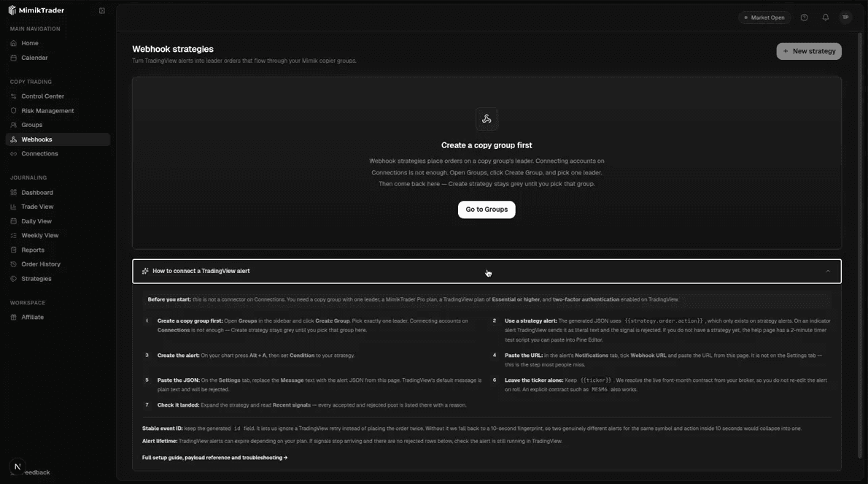This screenshot has width=868, height=484.
Task: Click the Reports document icon
Action: coord(14,250)
